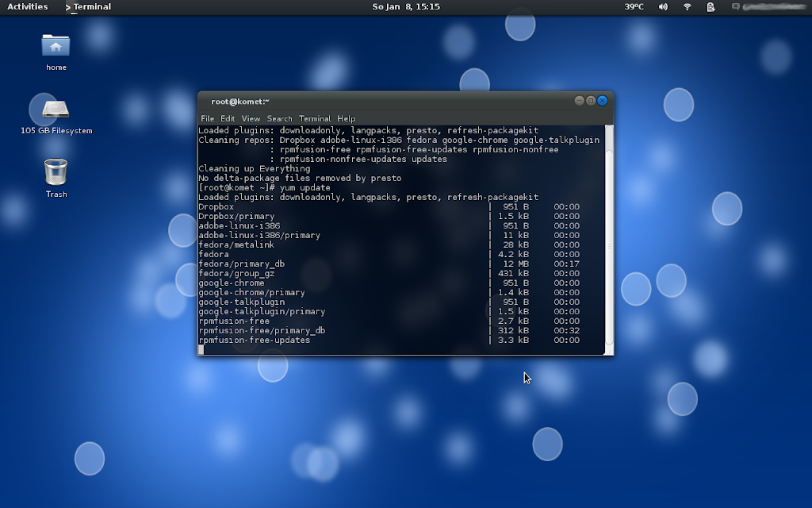Image resolution: width=812 pixels, height=508 pixels.
Task: Open the clock showing So Jan 8, 15:15
Action: [406, 7]
